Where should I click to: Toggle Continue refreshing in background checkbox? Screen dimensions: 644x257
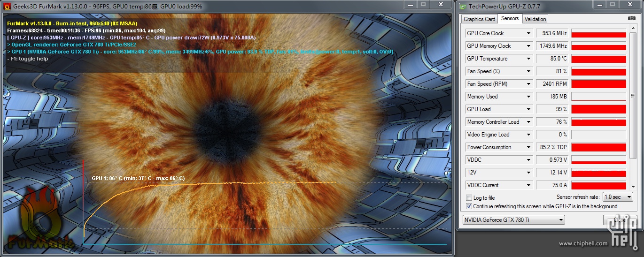(x=469, y=206)
